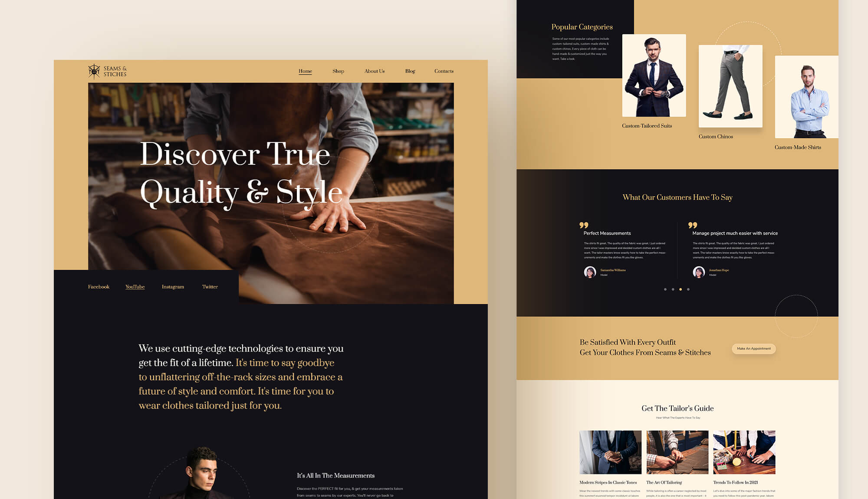Image resolution: width=868 pixels, height=499 pixels.
Task: Click the Contacts navigation link
Action: pyautogui.click(x=444, y=71)
